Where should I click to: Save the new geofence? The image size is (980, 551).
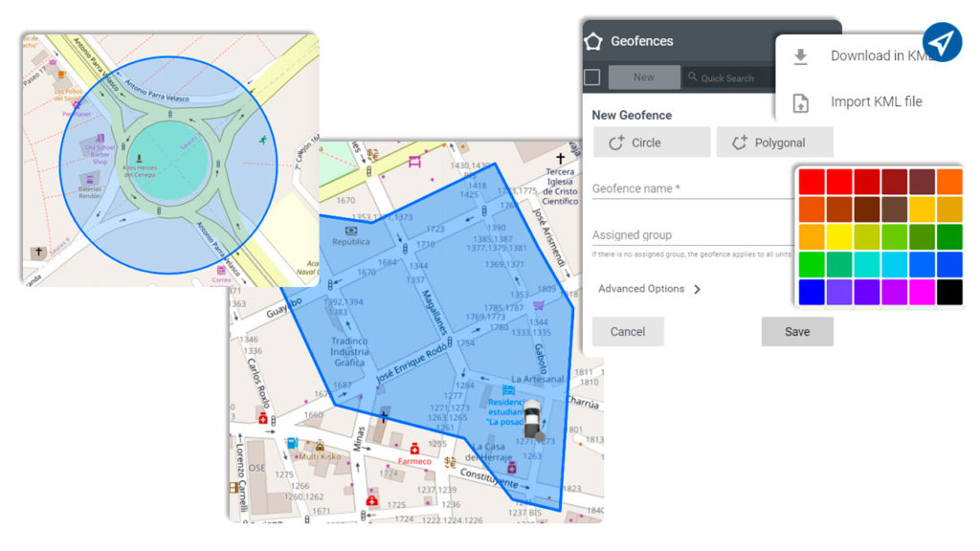pos(797,332)
